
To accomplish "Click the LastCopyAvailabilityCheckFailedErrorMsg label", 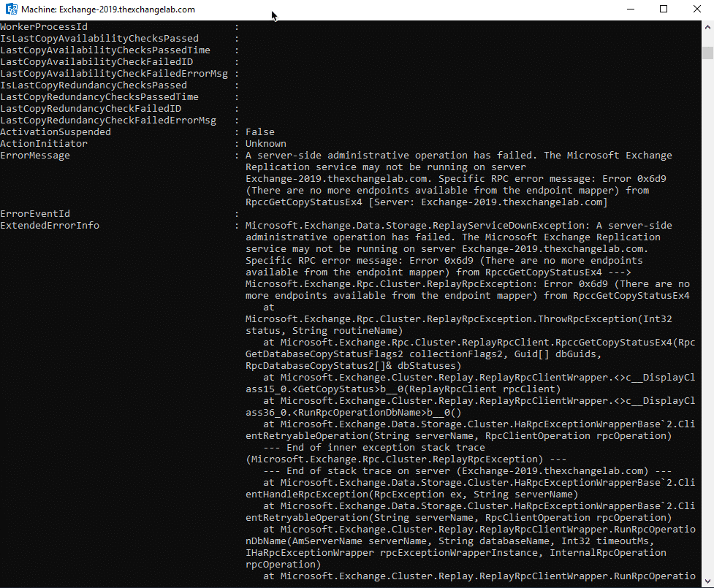I will pyautogui.click(x=114, y=74).
